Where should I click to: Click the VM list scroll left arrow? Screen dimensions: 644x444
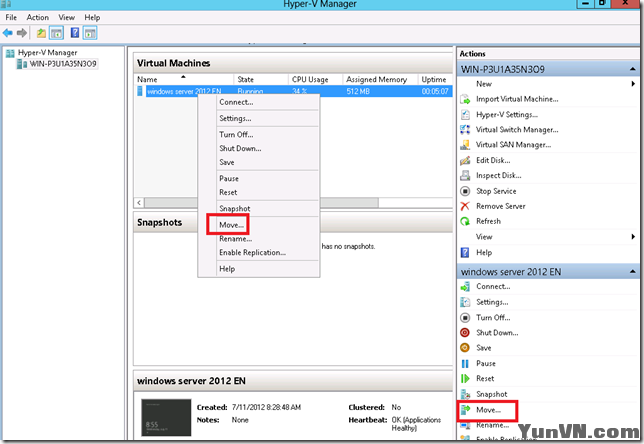click(x=139, y=202)
